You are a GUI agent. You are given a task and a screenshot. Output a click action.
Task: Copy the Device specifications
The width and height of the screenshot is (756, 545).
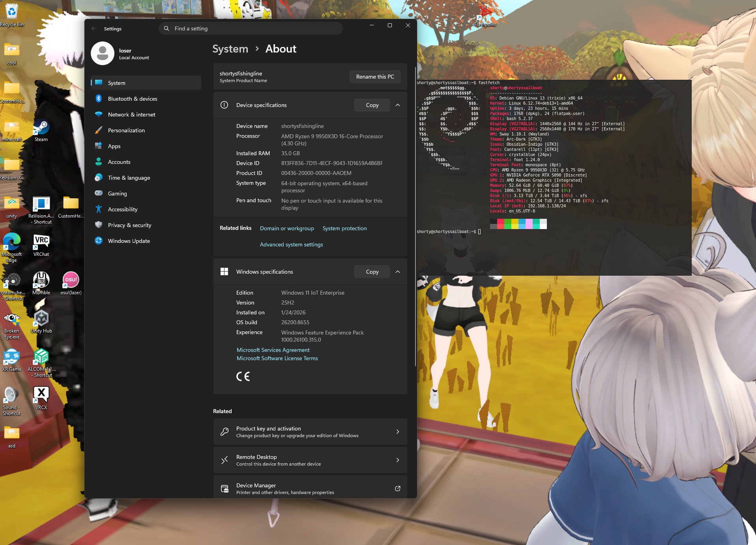pyautogui.click(x=372, y=105)
